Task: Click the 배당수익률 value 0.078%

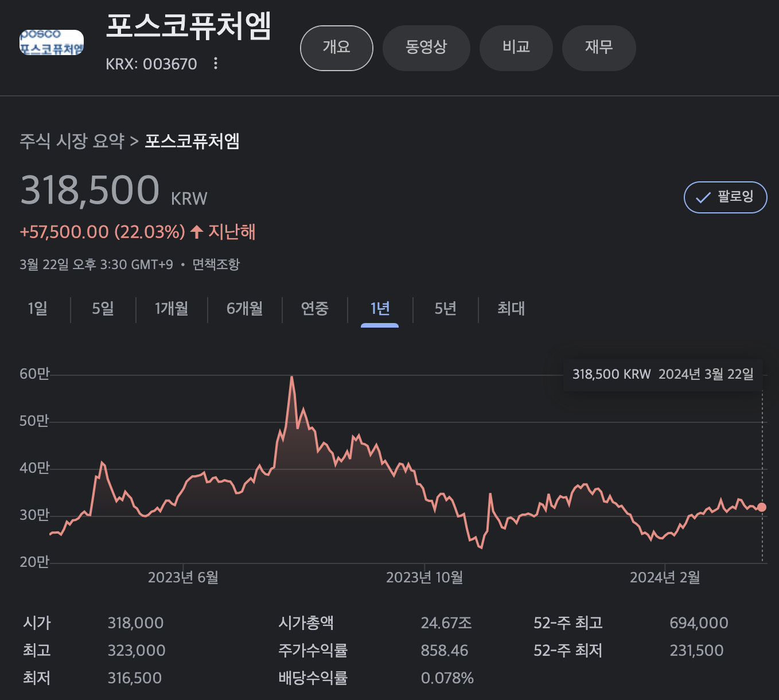Action: (x=447, y=678)
